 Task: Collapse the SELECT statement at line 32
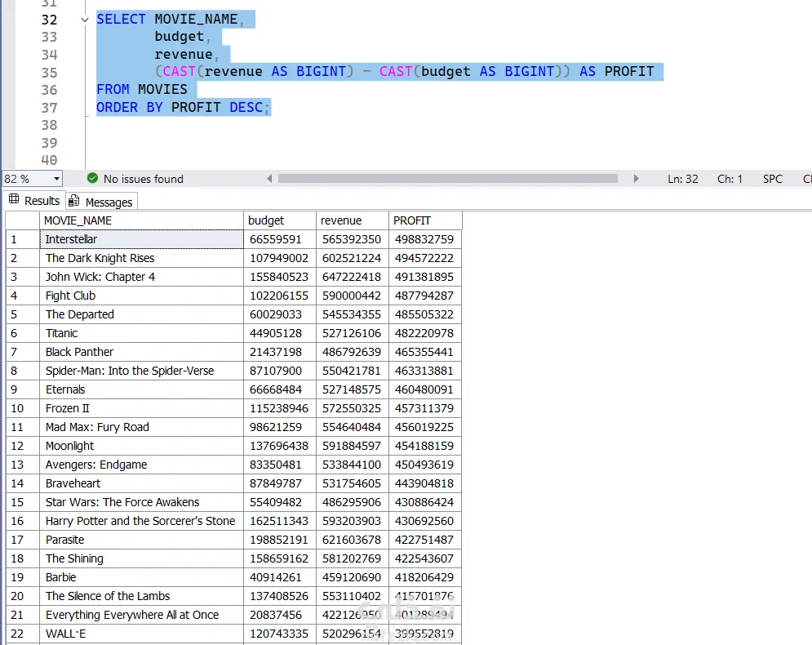click(x=85, y=20)
